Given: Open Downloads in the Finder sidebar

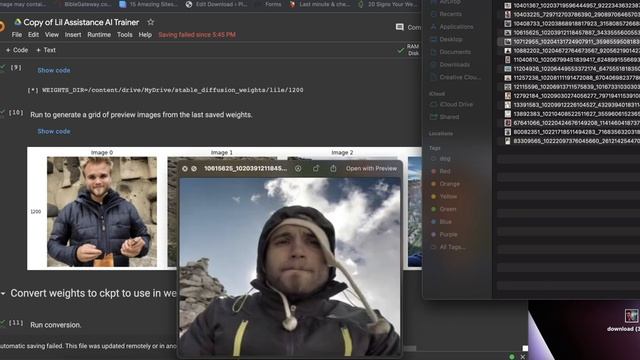Looking at the screenshot, I should 455,64.
